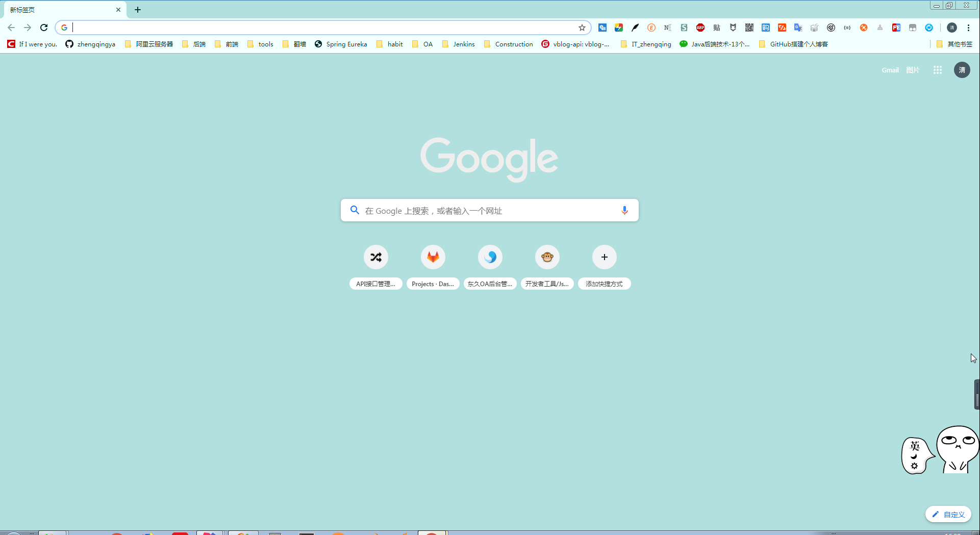Open the toolbar profile avatar
The image size is (980, 535).
pyautogui.click(x=952, y=28)
